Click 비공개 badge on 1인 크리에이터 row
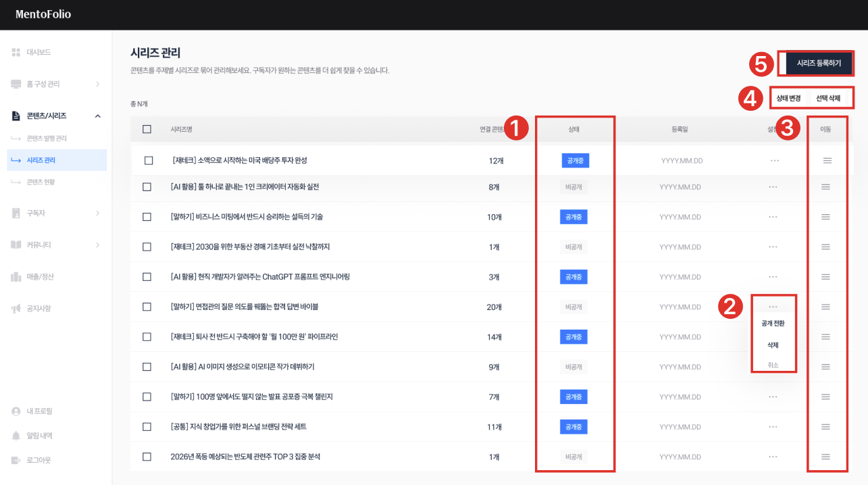 coord(573,187)
